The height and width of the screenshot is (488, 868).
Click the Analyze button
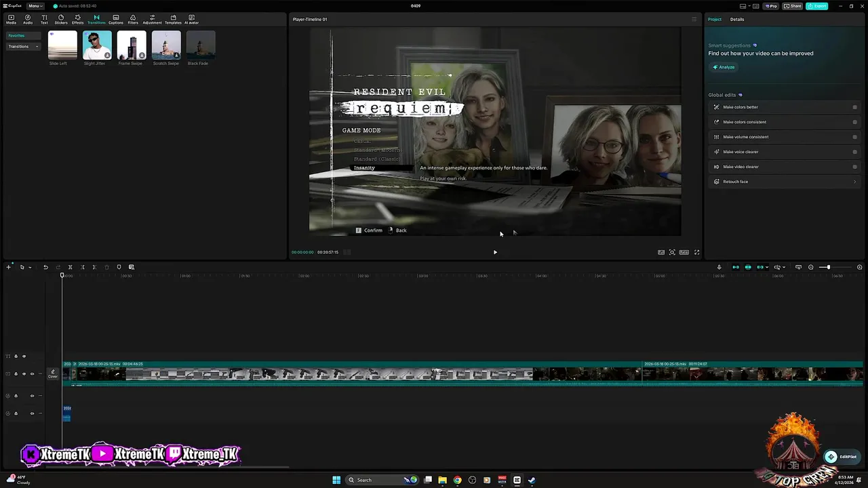[x=724, y=67]
